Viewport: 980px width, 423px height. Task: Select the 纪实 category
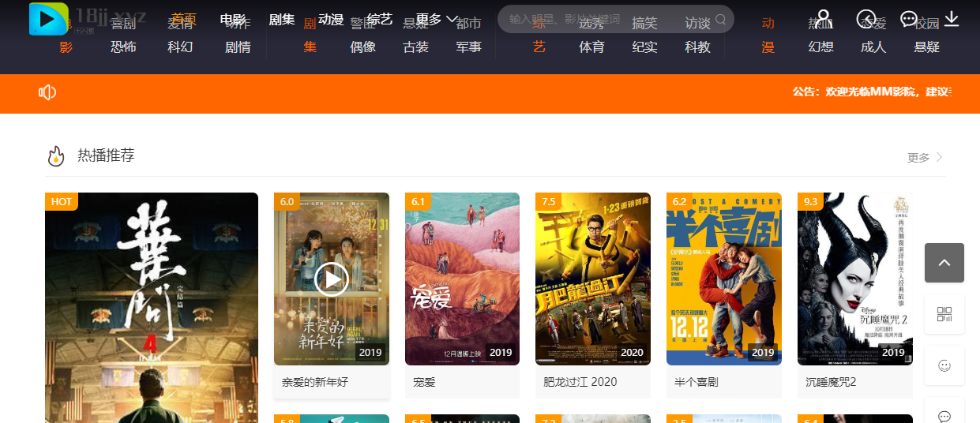(645, 47)
